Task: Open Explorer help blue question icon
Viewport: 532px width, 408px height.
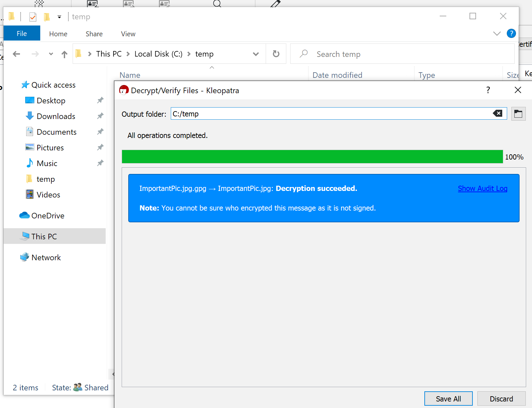Action: [511, 33]
